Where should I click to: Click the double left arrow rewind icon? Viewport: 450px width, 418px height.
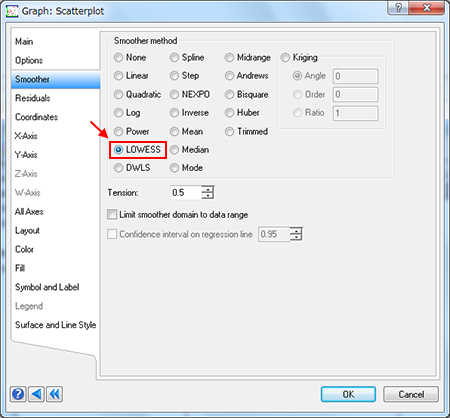coord(54,394)
